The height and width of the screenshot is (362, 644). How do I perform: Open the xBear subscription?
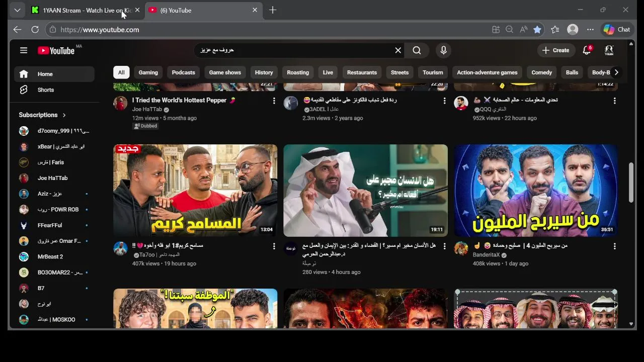point(54,147)
